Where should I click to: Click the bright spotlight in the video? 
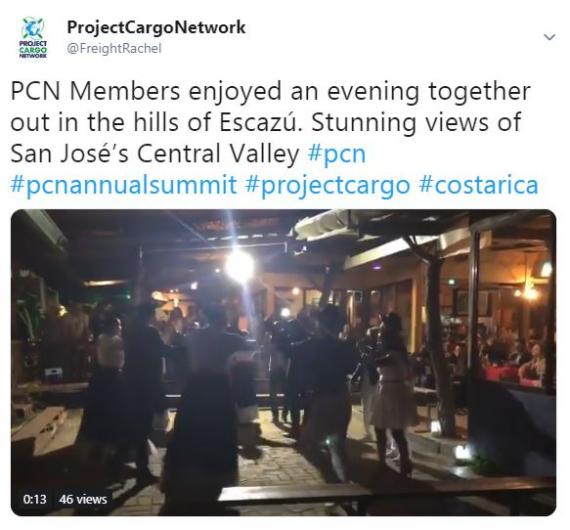point(240,265)
